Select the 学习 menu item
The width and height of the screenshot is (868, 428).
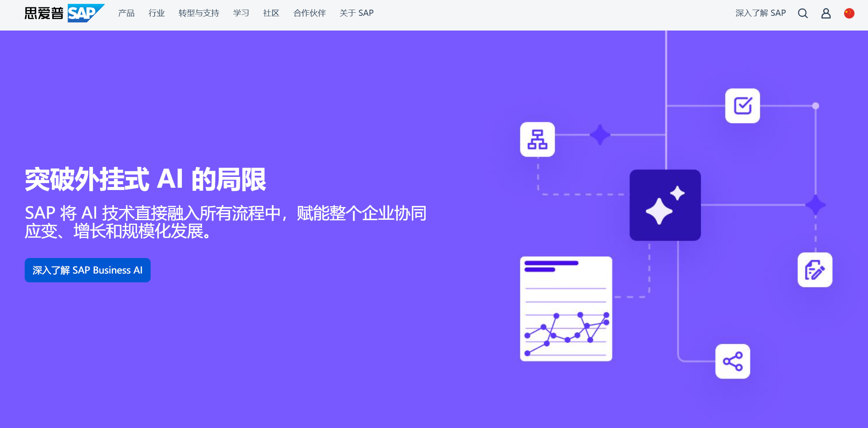[240, 13]
